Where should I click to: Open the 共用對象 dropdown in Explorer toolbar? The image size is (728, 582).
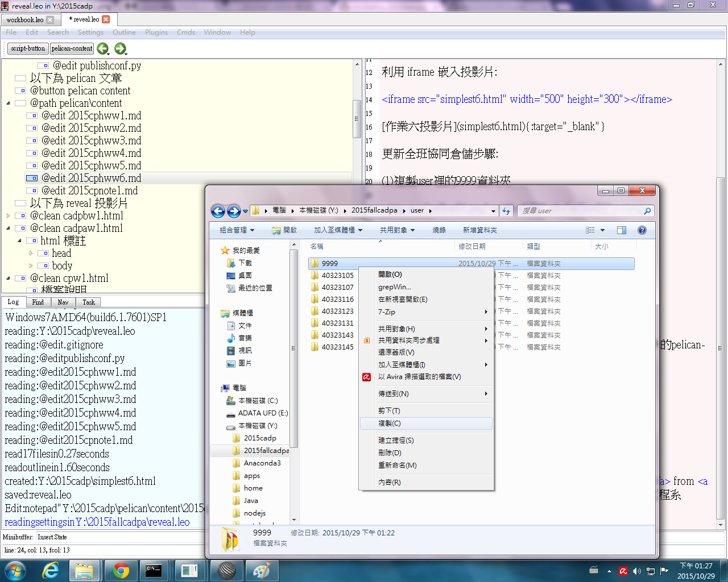[x=397, y=230]
